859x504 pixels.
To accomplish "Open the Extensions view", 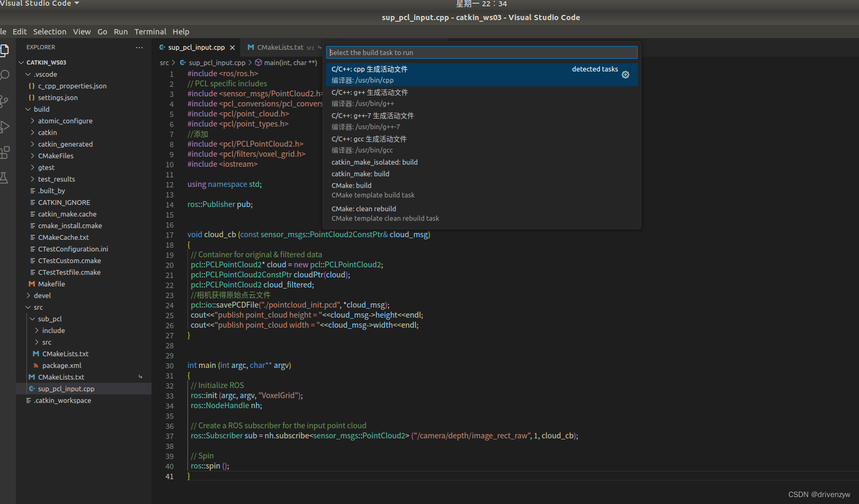I will tap(5, 152).
